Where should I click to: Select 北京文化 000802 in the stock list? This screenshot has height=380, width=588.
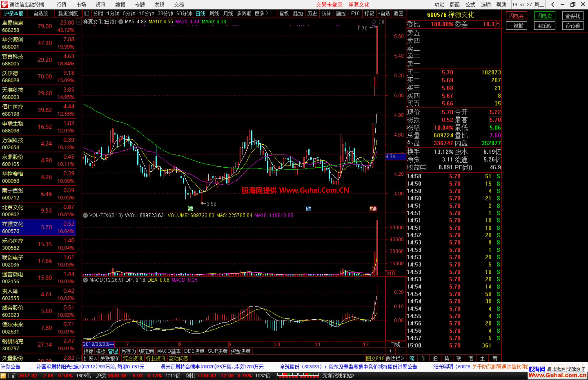[x=38, y=211]
